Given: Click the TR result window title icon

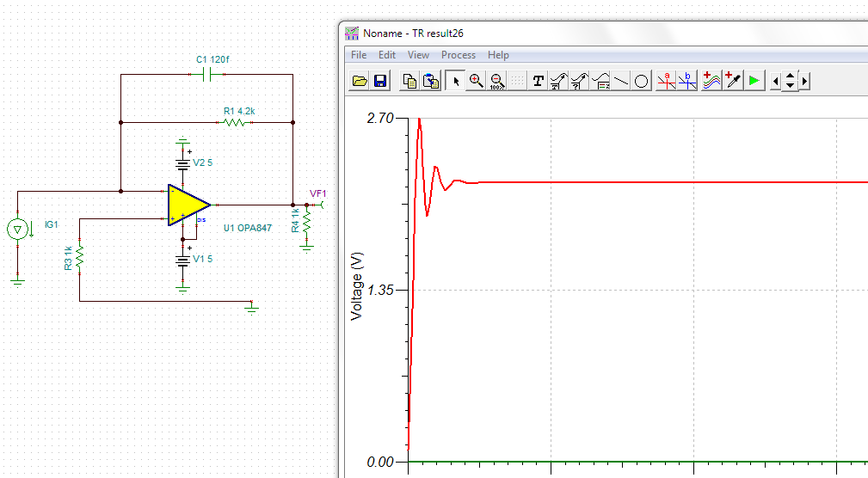Looking at the screenshot, I should [352, 34].
